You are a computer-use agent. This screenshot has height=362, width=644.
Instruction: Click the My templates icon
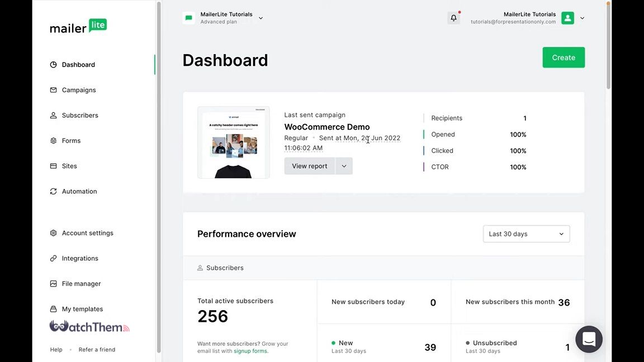tap(54, 308)
